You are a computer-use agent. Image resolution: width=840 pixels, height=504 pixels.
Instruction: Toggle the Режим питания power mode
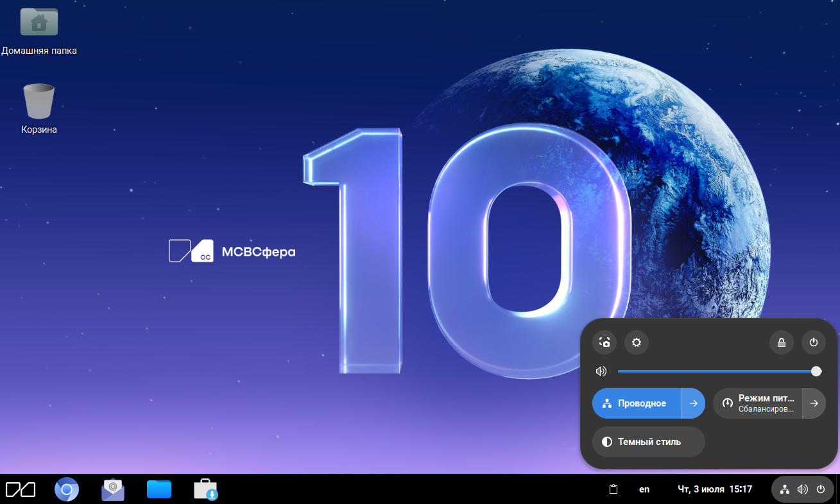[x=758, y=403]
